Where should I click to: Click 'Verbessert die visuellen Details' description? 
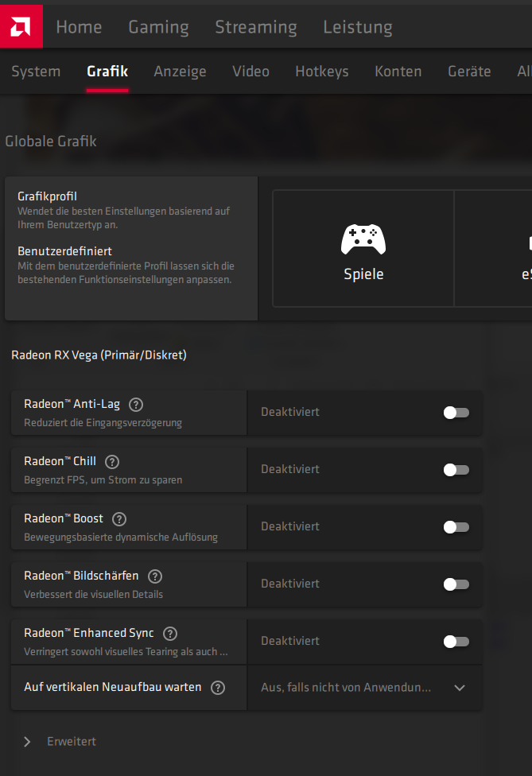click(x=94, y=595)
